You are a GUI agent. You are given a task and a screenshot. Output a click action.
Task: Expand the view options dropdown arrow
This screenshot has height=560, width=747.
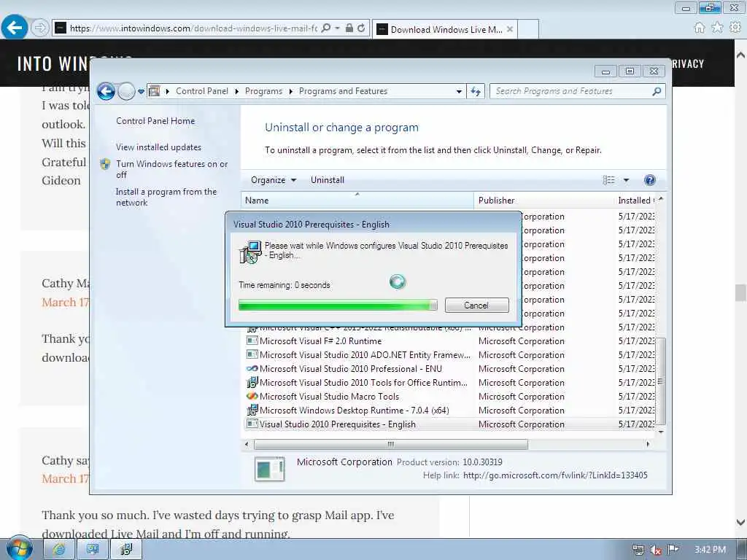[x=626, y=180]
